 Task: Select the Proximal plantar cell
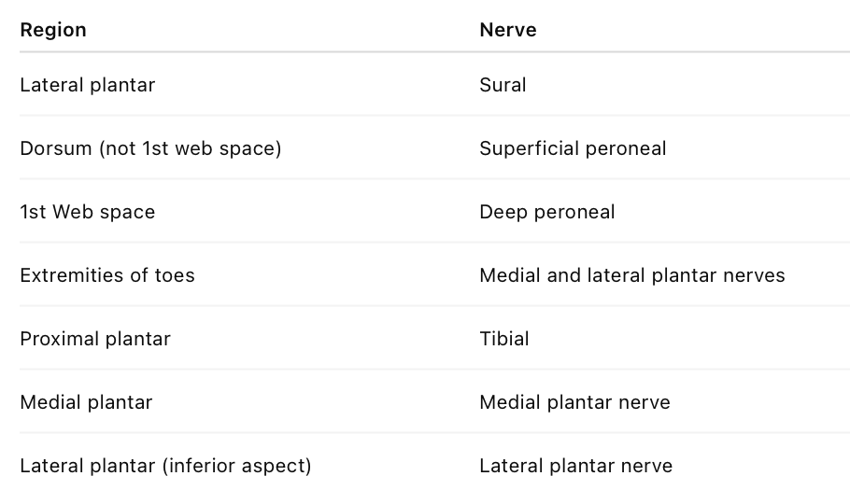point(95,339)
